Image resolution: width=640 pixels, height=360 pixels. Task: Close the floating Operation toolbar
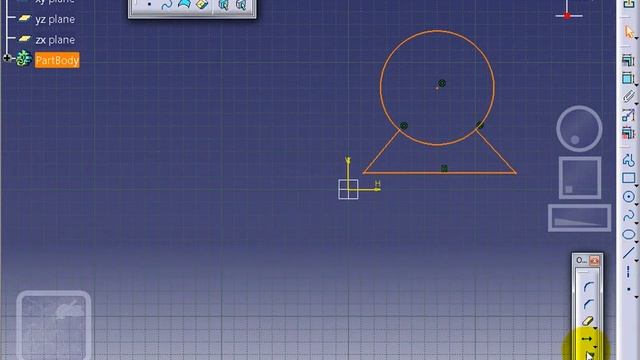pos(594,260)
